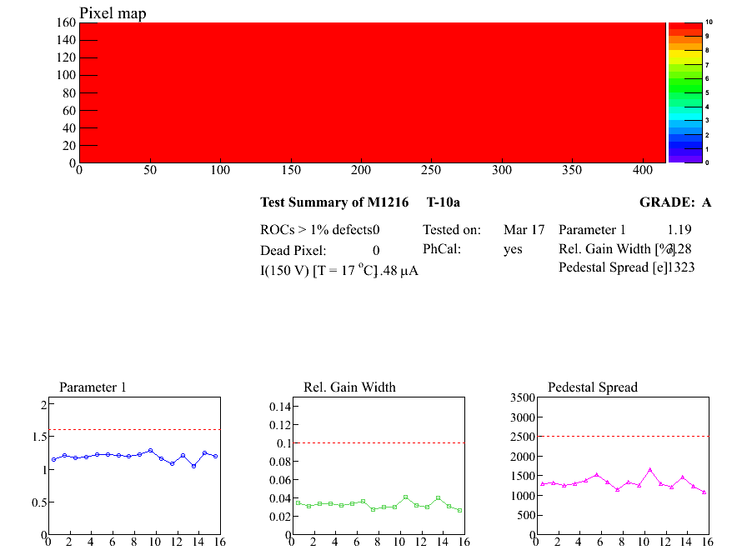Click the title of the magenta Pedestal Spread graph
Screen dimensions: 747x560
[592, 387]
